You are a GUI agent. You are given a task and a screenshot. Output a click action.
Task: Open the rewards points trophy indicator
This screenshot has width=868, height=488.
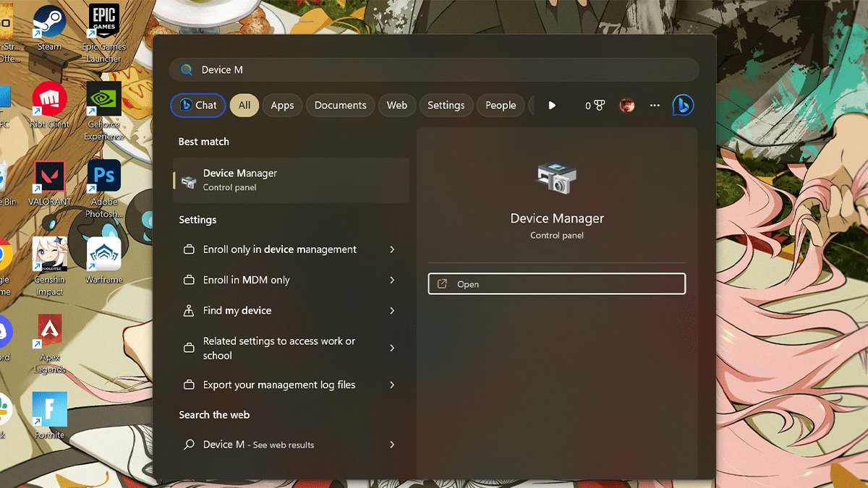tap(595, 106)
